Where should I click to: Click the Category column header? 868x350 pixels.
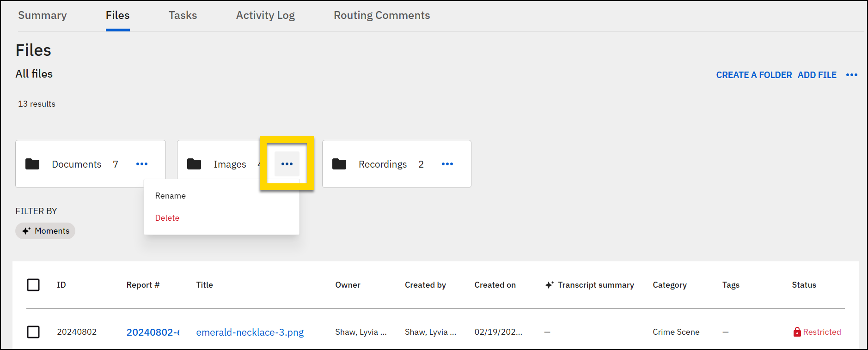click(670, 285)
